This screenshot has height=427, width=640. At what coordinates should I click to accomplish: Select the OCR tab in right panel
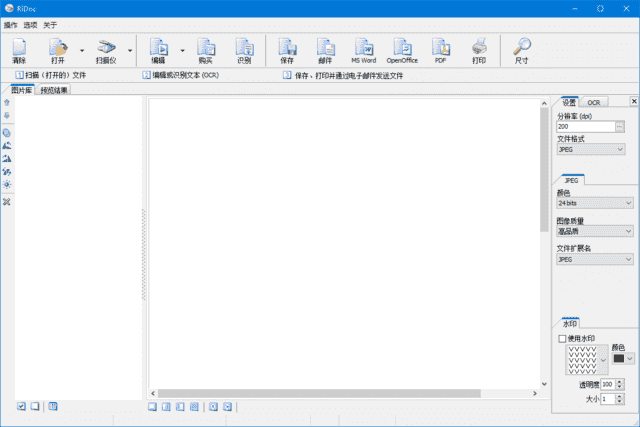click(x=594, y=102)
